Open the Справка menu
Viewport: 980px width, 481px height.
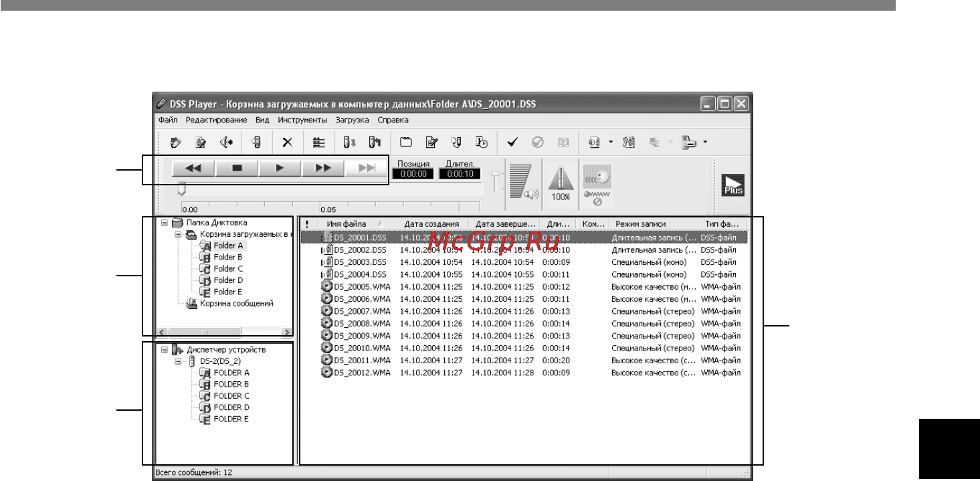393,120
